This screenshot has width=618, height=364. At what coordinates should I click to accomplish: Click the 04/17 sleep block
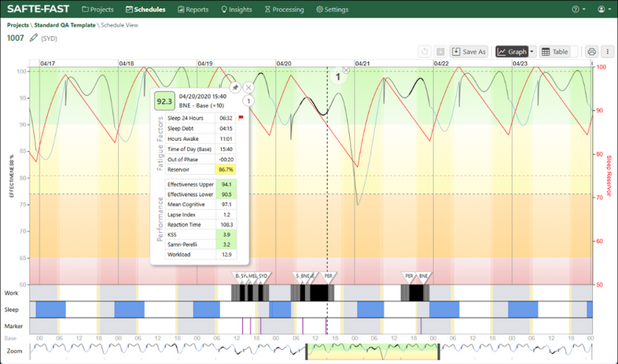point(50,309)
